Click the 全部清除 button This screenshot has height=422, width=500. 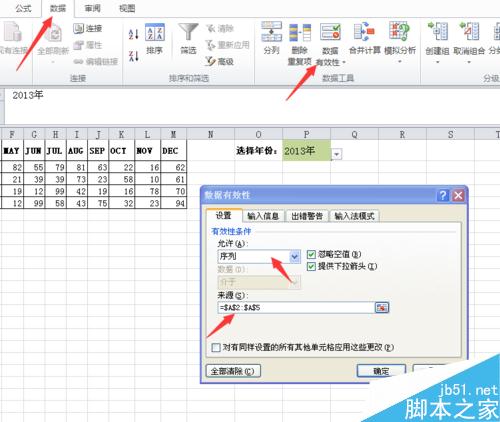point(233,371)
